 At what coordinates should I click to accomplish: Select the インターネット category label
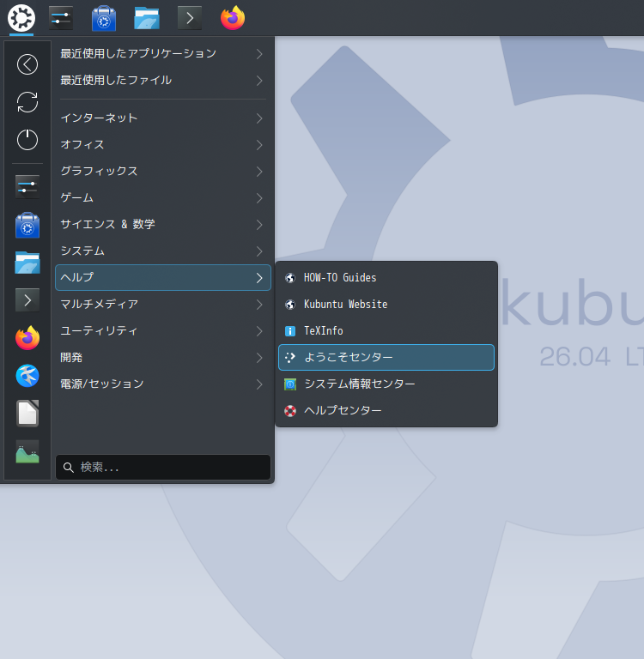[99, 118]
